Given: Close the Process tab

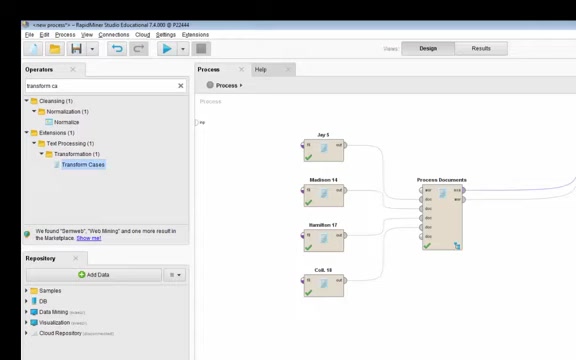Looking at the screenshot, I should pos(241,69).
